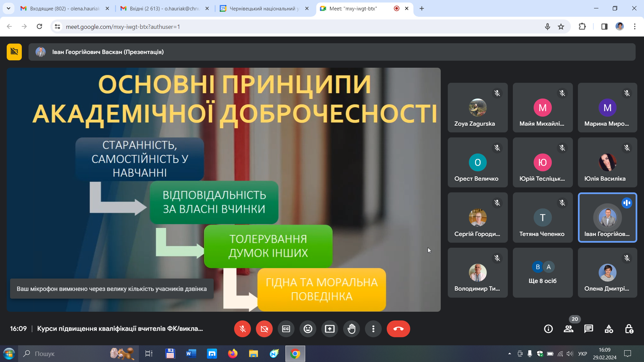Click the present screen icon
Screen dimensions: 644x362
coord(330,329)
